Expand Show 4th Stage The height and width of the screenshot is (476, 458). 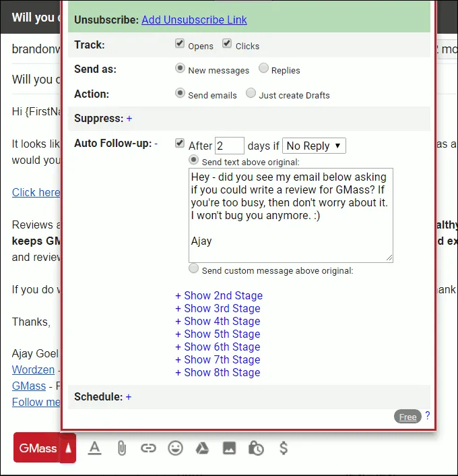[x=218, y=321]
